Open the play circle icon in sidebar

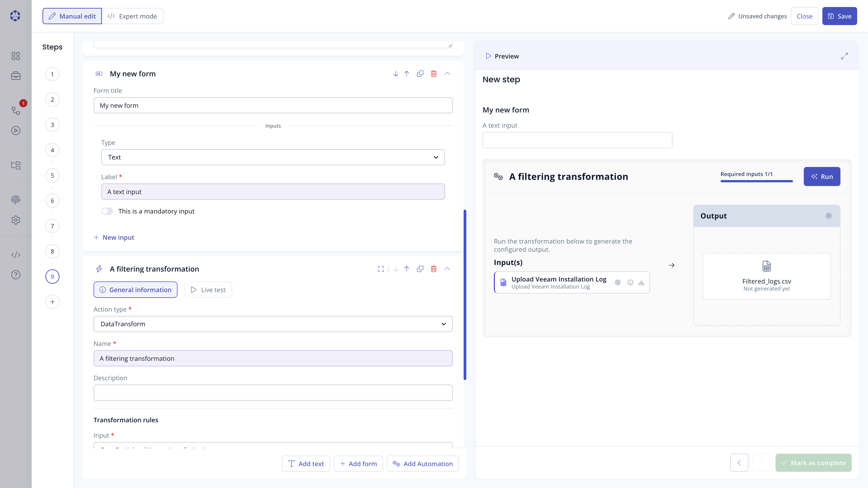(x=16, y=130)
